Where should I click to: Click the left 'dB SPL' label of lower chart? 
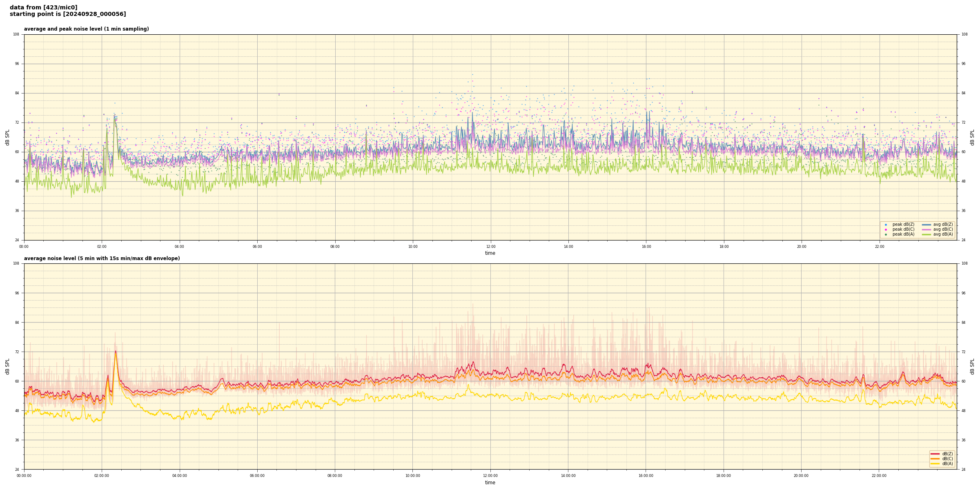[7, 366]
